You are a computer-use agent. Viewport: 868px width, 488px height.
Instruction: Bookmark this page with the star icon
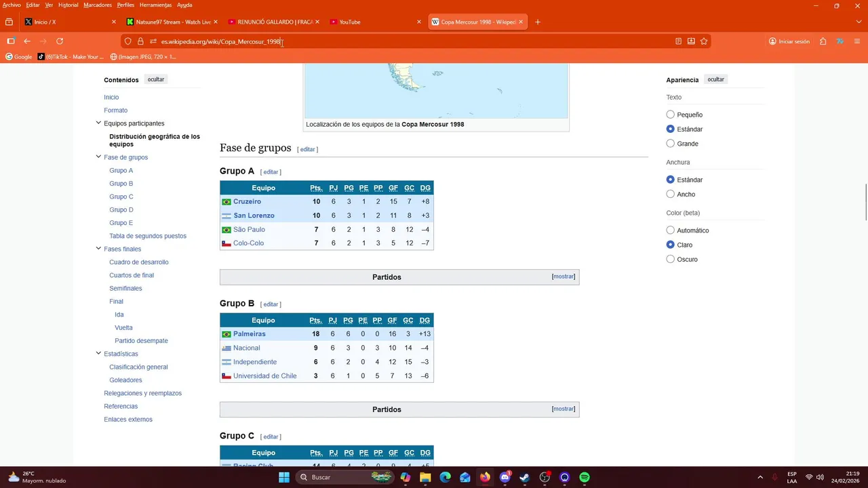tap(704, 41)
